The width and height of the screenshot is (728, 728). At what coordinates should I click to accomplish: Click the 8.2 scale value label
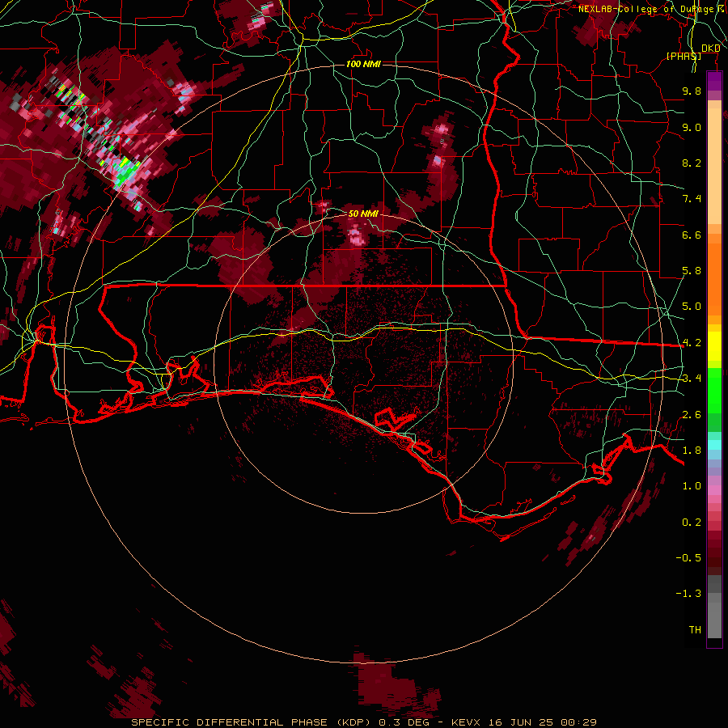[x=692, y=163]
